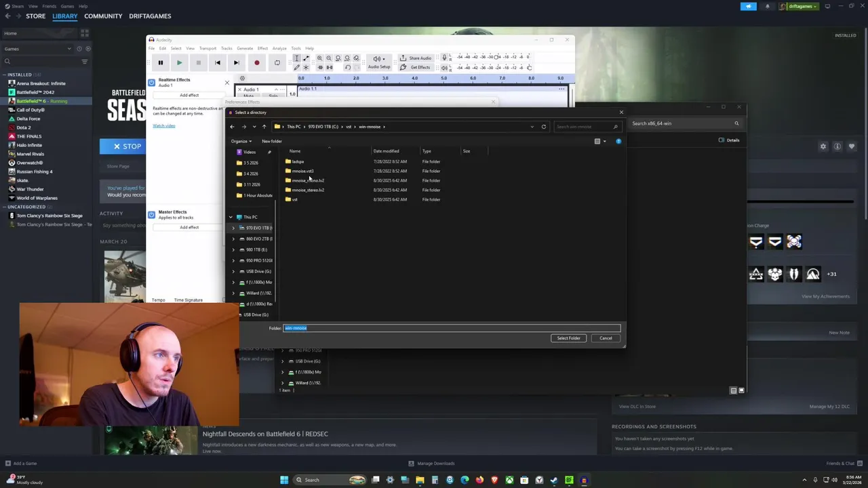The image size is (868, 488).
Task: Skip to start in Audacity transport
Action: tap(218, 63)
